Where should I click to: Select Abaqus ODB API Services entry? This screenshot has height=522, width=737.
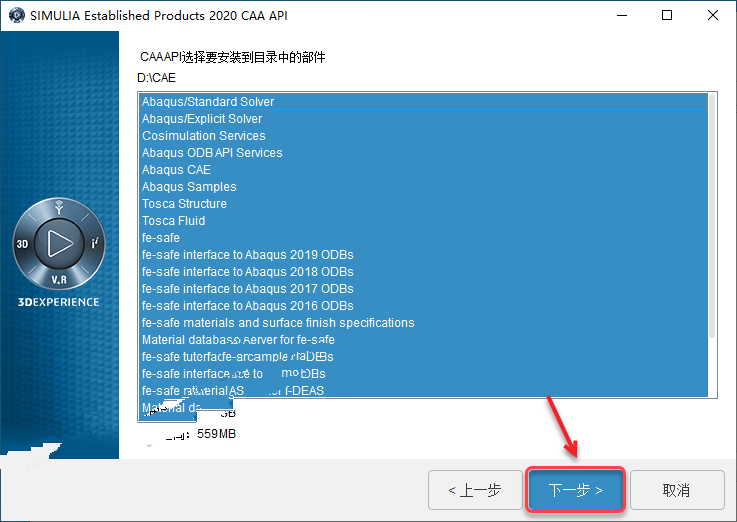pos(423,153)
